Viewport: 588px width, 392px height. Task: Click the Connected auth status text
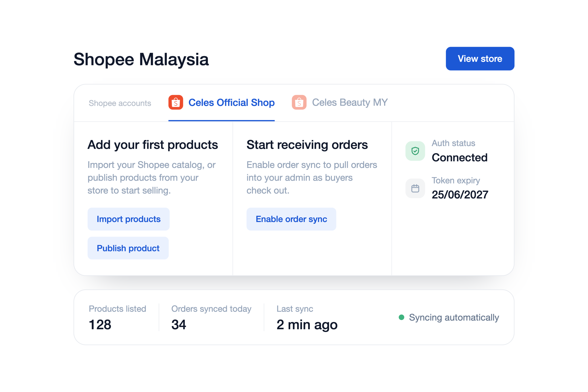pos(459,157)
